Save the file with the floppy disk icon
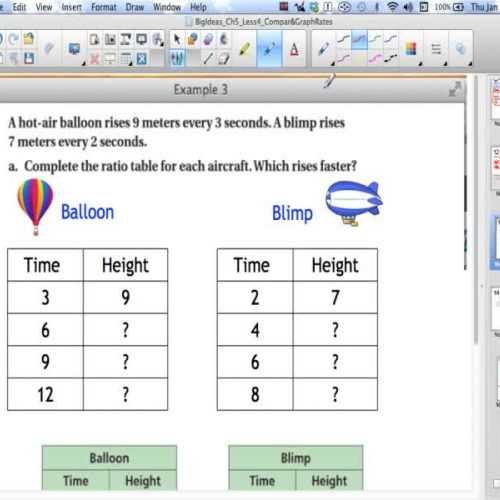The width and height of the screenshot is (500, 500). point(29,59)
